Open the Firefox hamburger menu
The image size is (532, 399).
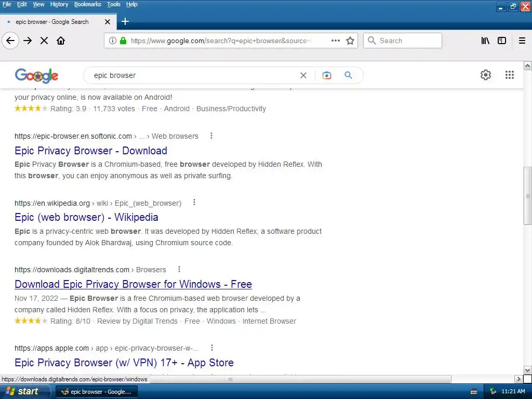point(522,41)
